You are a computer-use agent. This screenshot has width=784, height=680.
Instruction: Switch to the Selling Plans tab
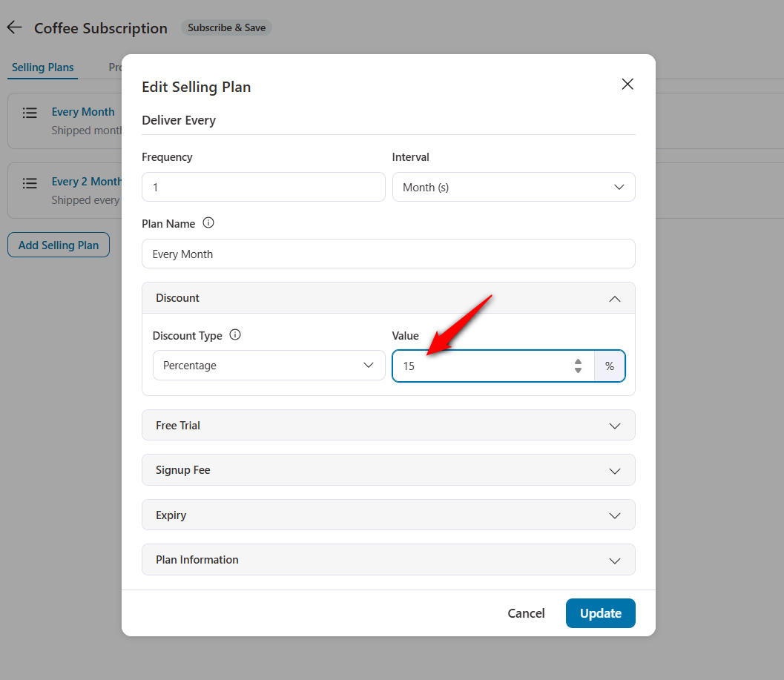42,67
